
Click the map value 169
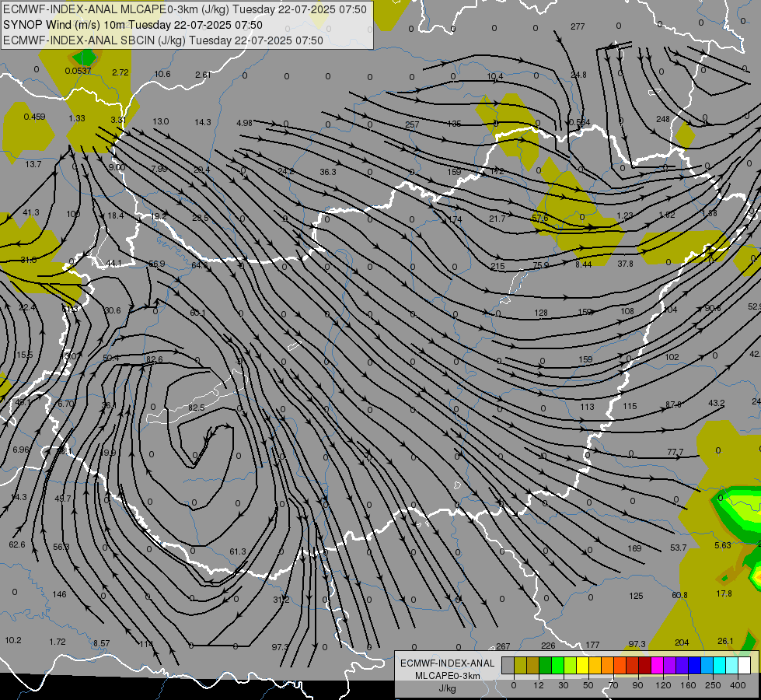point(634,548)
